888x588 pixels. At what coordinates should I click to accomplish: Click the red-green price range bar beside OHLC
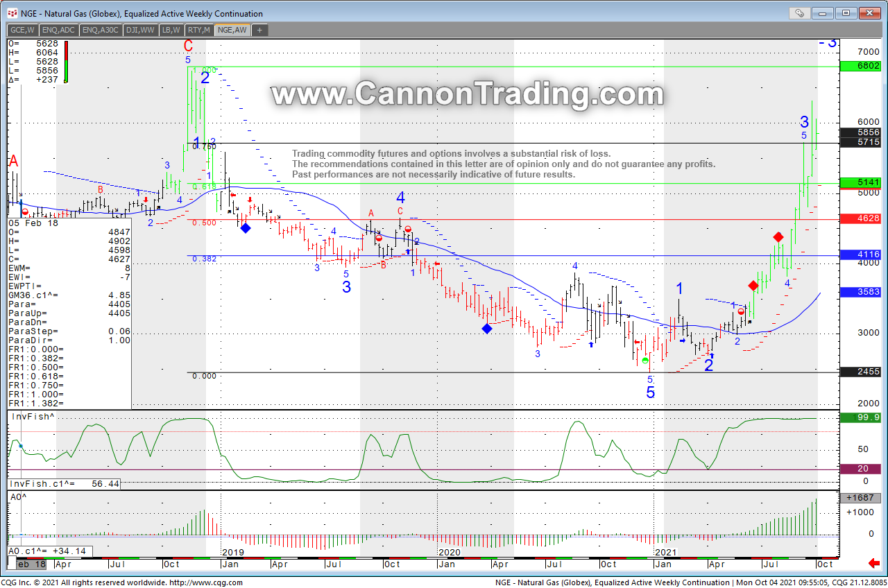point(66,62)
